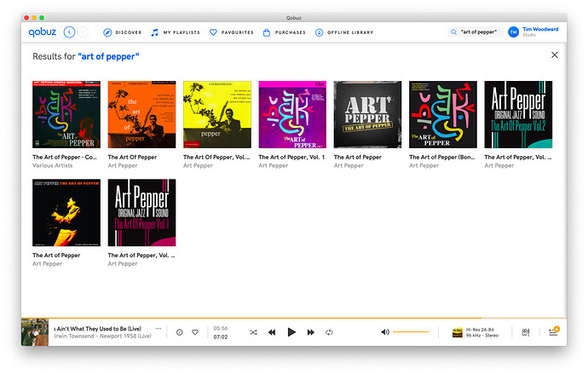Image resolution: width=588 pixels, height=374 pixels.
Task: Open the teal Art of Pepper Vol.2 cover
Action: tap(518, 114)
